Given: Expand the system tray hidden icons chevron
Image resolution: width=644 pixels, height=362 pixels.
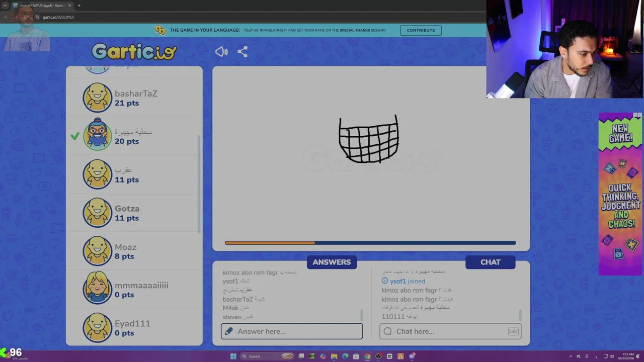Looking at the screenshot, I should (570, 356).
